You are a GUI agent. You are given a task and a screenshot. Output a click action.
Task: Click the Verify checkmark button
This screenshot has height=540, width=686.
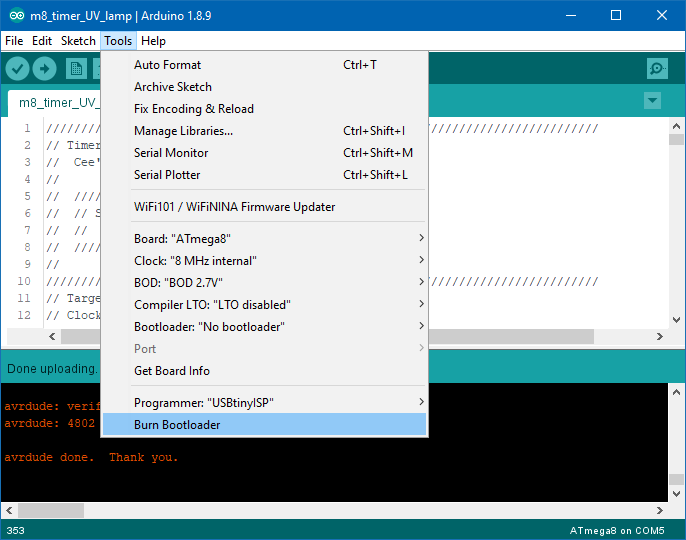[17, 69]
